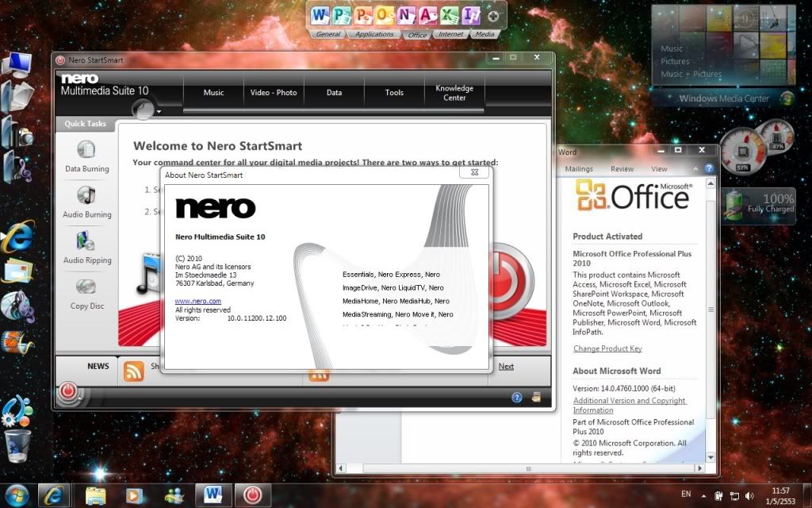Open the Knowledge Center tab in Nero
This screenshot has height=508, width=812.
pos(454,92)
